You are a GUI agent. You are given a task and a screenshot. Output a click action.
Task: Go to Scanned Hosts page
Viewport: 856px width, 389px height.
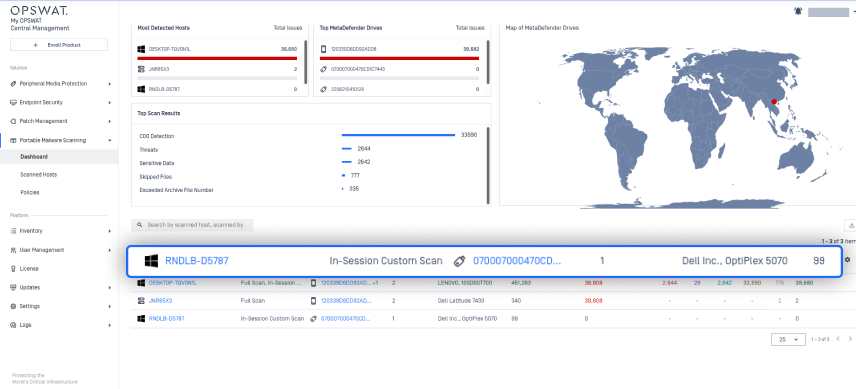pos(39,175)
